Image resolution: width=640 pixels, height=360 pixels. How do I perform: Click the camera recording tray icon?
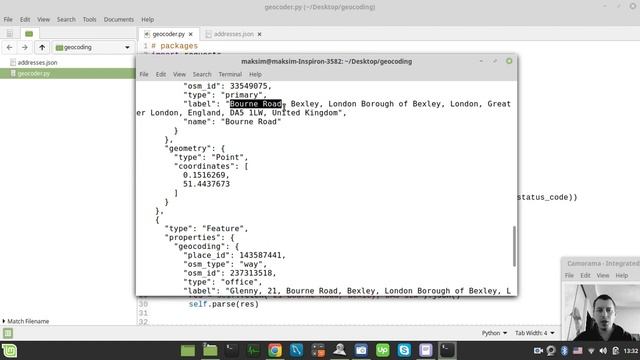point(538,351)
